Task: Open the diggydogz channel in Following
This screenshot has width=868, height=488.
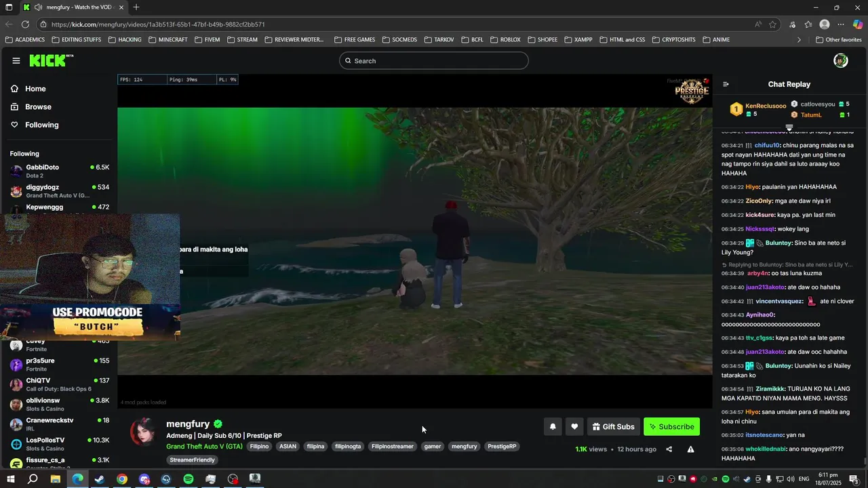Action: 59,191
